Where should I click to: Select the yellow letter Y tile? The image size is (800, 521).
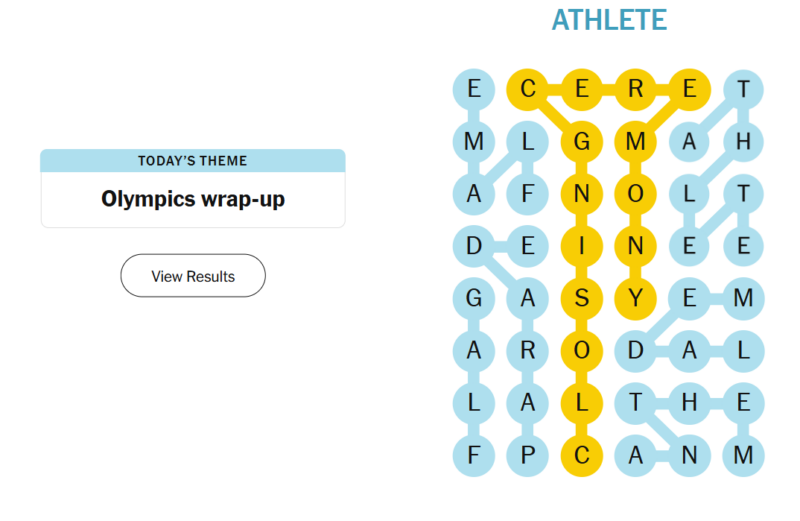(635, 297)
